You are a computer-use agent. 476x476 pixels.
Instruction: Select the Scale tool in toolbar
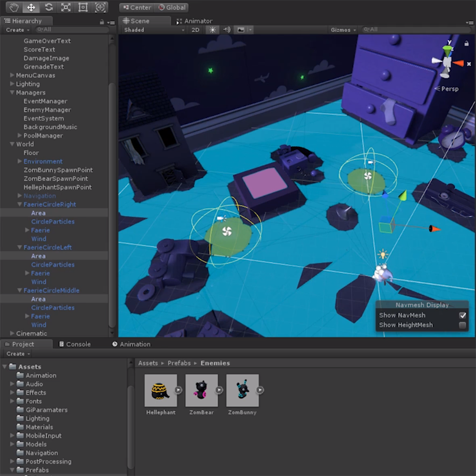tap(66, 7)
